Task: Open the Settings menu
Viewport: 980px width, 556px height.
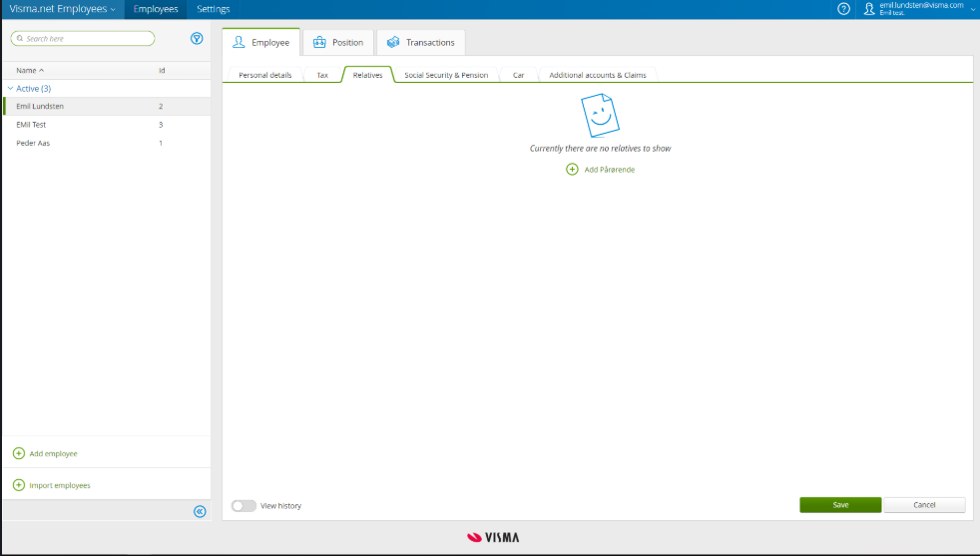Action: point(214,9)
